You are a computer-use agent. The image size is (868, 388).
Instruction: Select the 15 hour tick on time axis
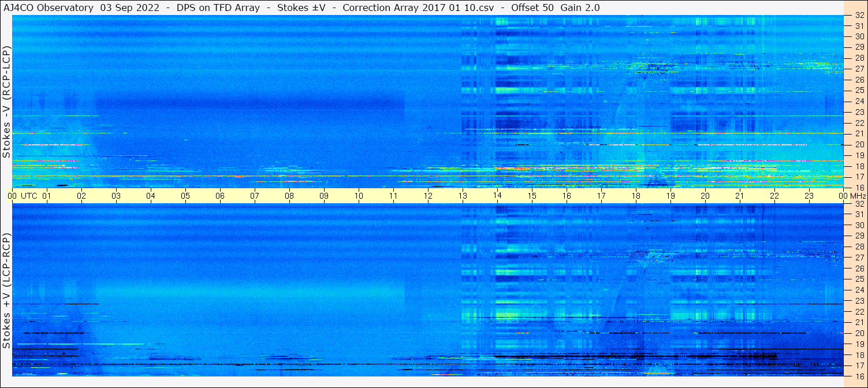click(532, 196)
